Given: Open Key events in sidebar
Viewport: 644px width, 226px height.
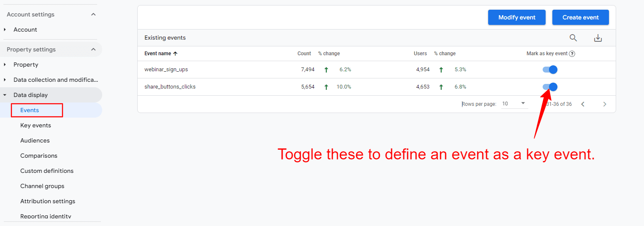Looking at the screenshot, I should (x=35, y=125).
